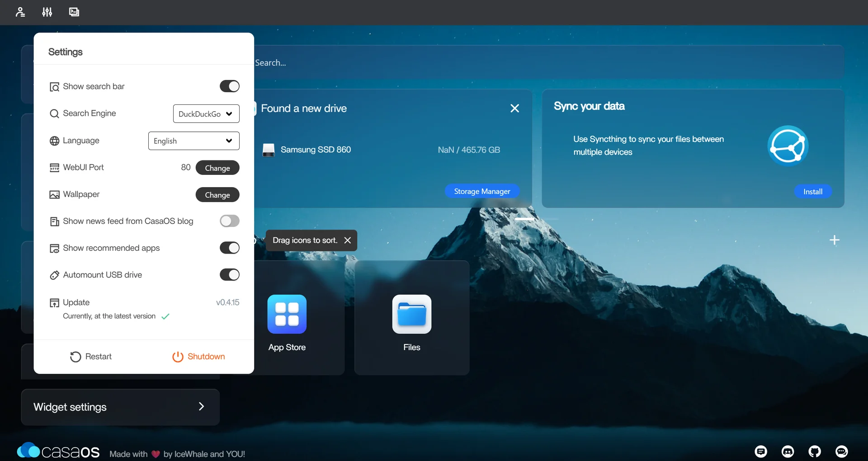
Task: Click the Update icon in settings
Action: (54, 303)
